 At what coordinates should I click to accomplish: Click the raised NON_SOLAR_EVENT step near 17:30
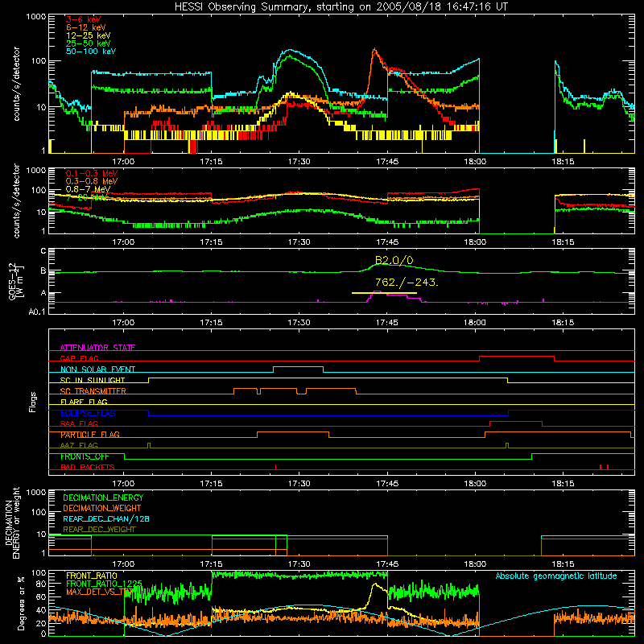point(298,366)
